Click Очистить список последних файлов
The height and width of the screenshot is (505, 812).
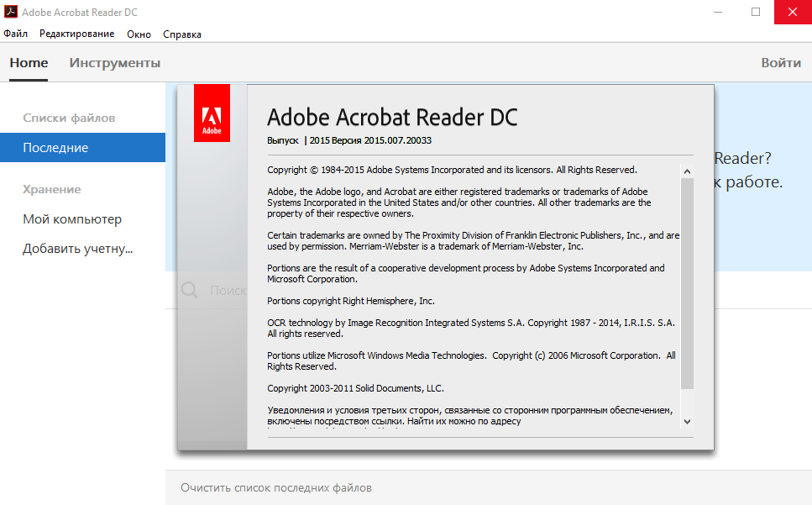(x=276, y=488)
